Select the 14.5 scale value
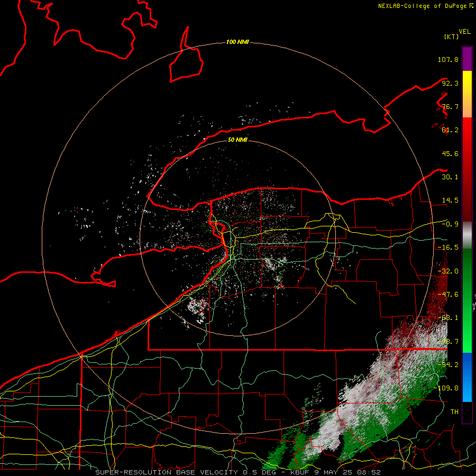The width and height of the screenshot is (476, 476). (450, 200)
